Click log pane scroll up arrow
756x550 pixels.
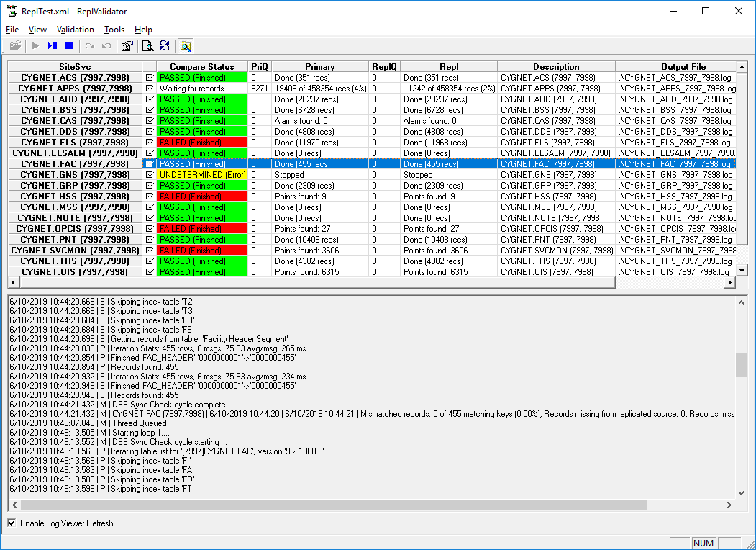pos(741,302)
